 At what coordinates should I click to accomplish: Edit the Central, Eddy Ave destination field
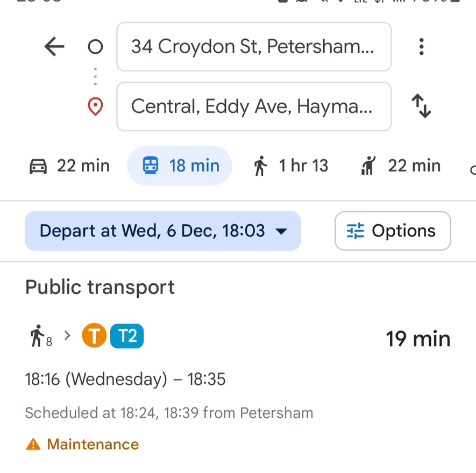(x=254, y=106)
